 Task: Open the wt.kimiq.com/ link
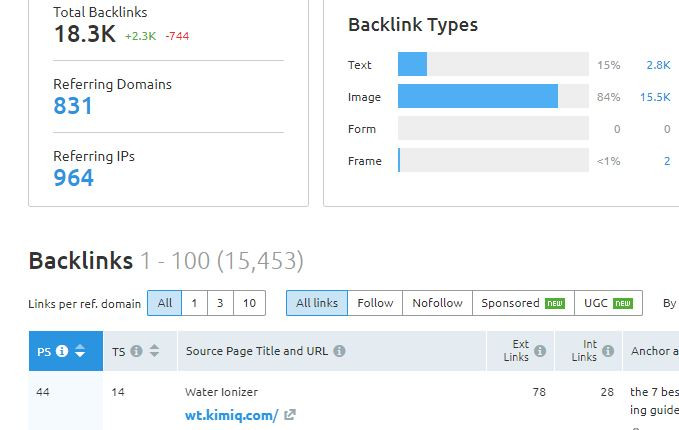coord(232,415)
